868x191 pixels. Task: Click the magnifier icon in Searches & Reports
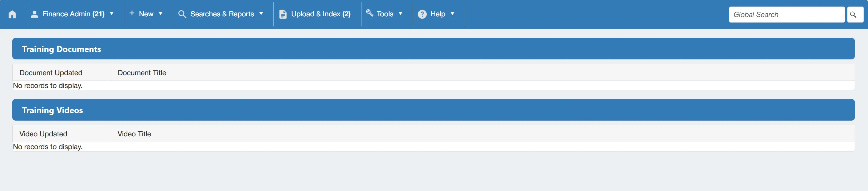[x=182, y=14]
